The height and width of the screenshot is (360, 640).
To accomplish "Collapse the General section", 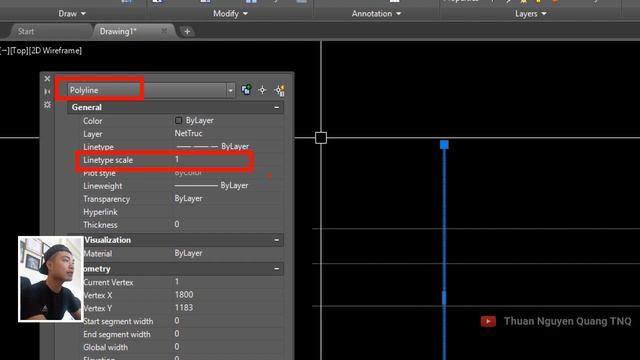I will [277, 107].
